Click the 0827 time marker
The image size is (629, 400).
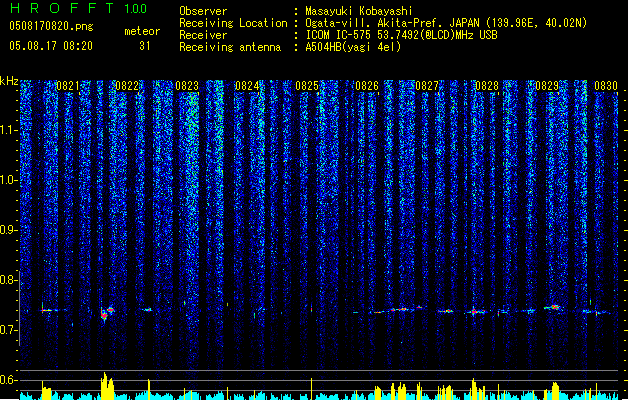click(x=427, y=86)
